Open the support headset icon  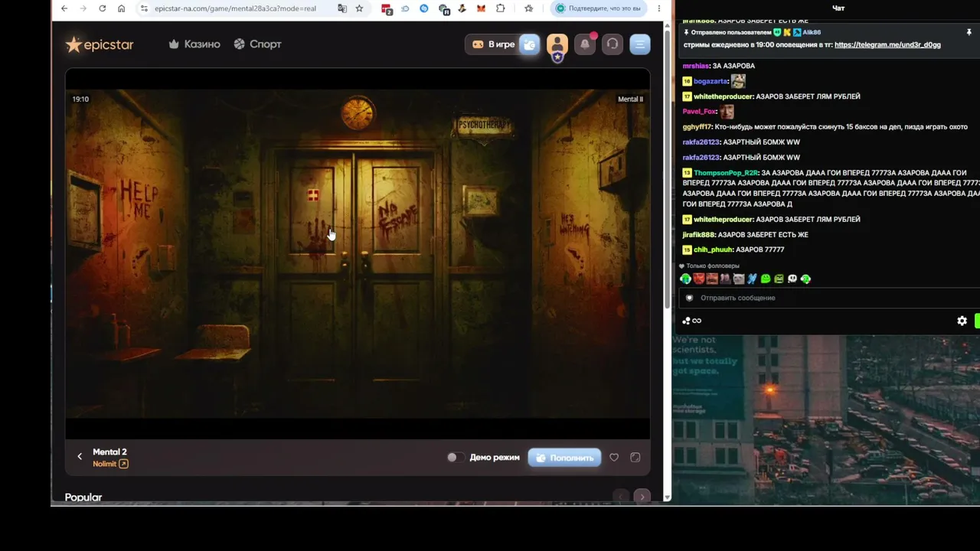[612, 44]
